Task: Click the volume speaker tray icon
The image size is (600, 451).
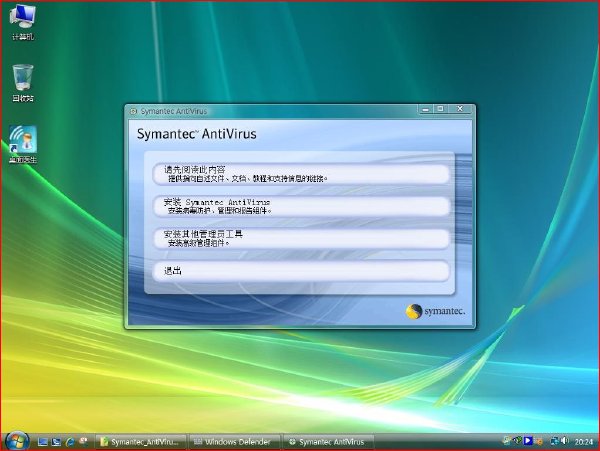Action: tap(565, 441)
